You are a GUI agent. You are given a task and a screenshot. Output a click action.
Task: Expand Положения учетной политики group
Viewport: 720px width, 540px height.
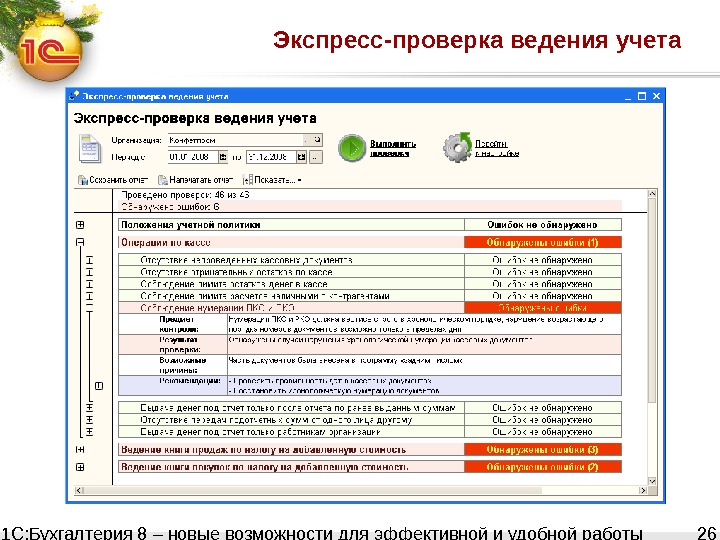80,225
